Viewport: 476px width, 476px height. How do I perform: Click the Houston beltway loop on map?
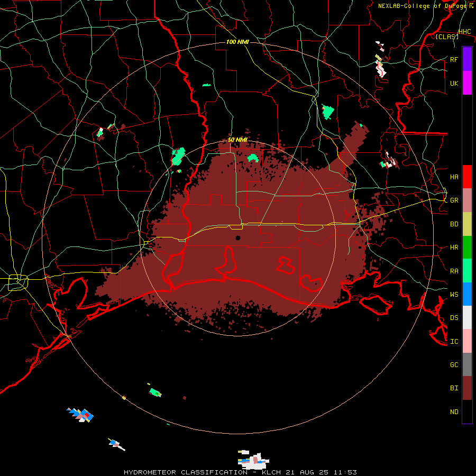click(18, 282)
